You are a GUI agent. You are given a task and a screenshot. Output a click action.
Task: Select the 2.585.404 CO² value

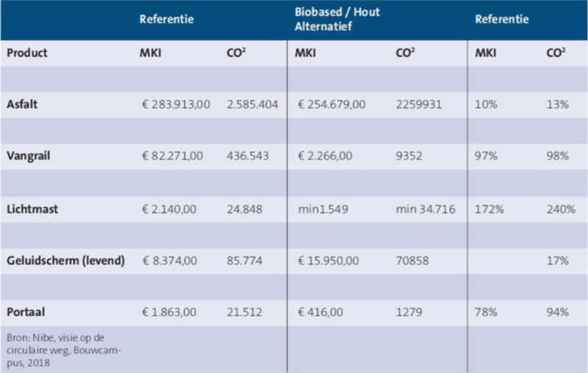[251, 104]
